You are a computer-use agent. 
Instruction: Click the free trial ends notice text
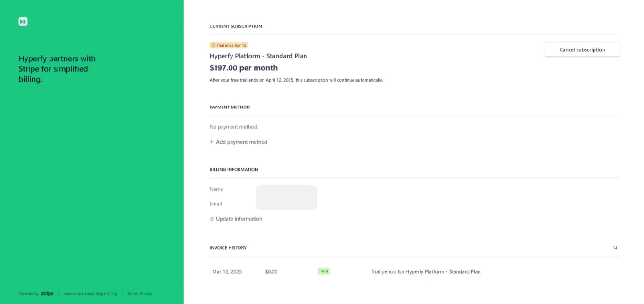click(x=297, y=80)
